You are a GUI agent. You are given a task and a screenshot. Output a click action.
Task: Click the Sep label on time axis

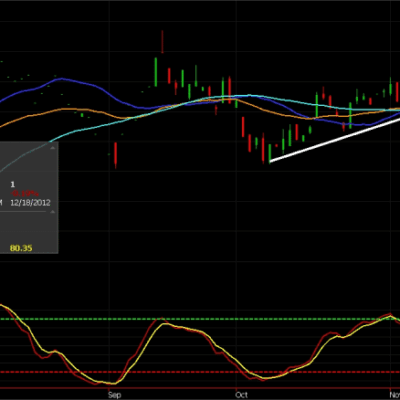[x=114, y=395]
